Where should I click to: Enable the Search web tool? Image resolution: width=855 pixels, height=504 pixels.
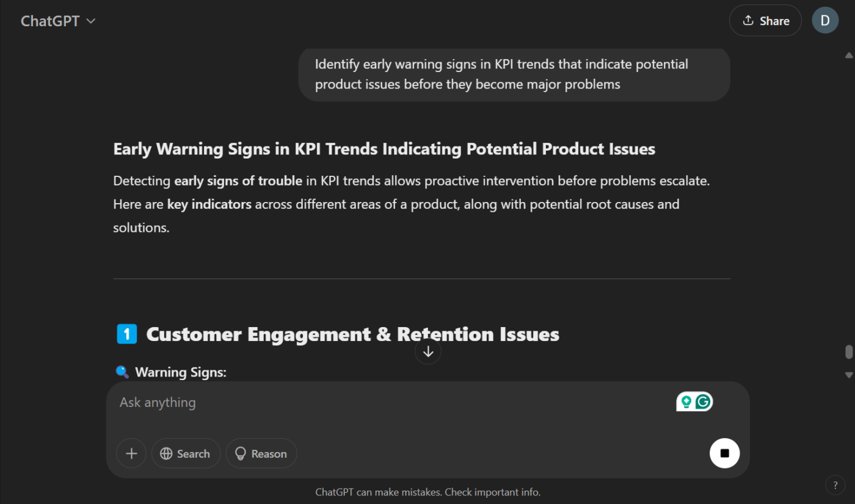186,453
